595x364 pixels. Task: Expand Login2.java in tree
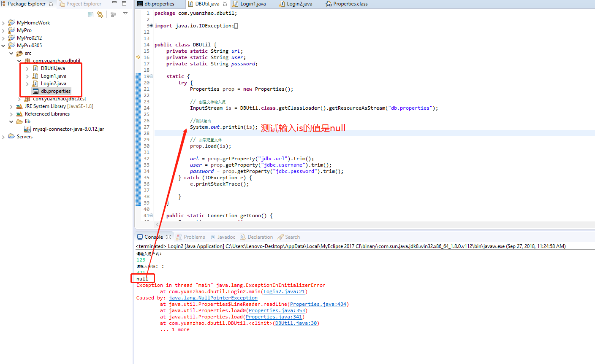point(27,84)
